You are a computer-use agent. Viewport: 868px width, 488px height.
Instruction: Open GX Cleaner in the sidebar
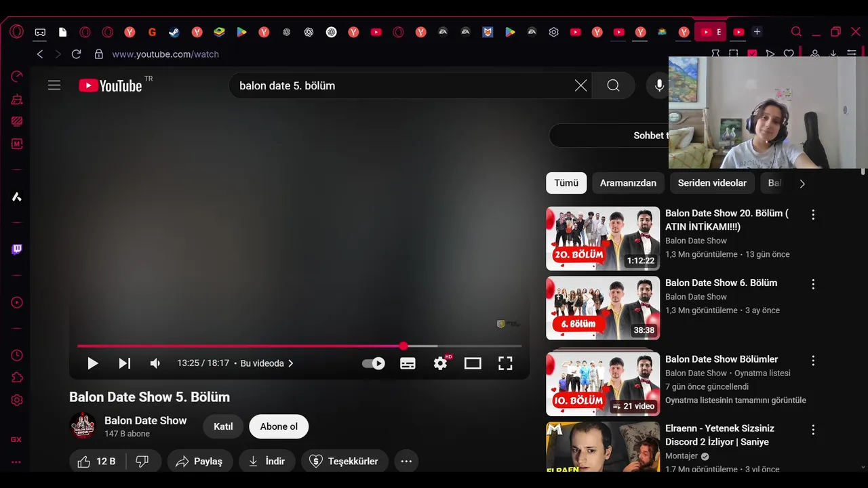click(x=17, y=100)
